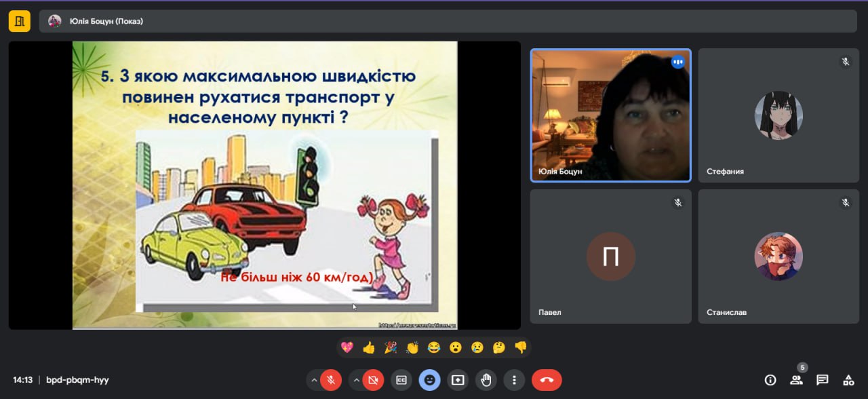The image size is (868, 399).
Task: Send the heart emoji reaction
Action: coord(347,347)
